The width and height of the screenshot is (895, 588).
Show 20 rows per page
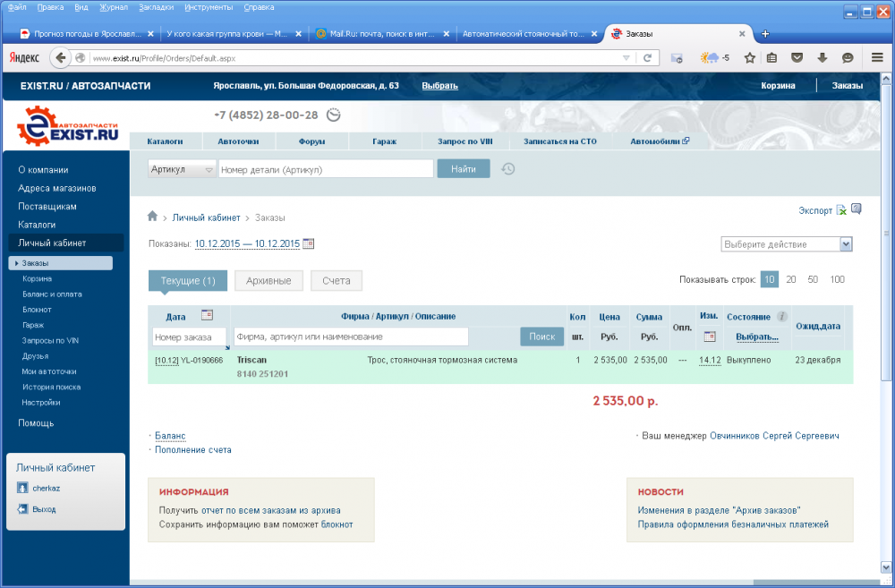click(790, 279)
